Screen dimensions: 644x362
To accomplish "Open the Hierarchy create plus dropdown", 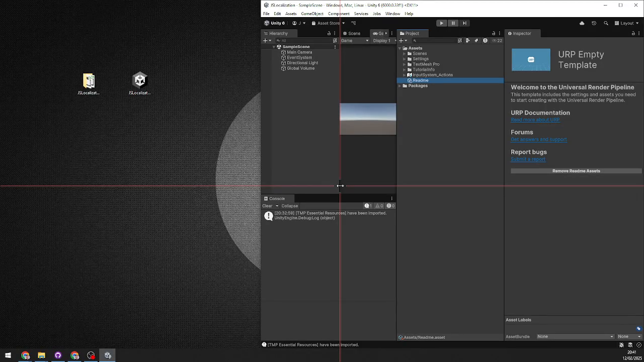I will 267,41.
